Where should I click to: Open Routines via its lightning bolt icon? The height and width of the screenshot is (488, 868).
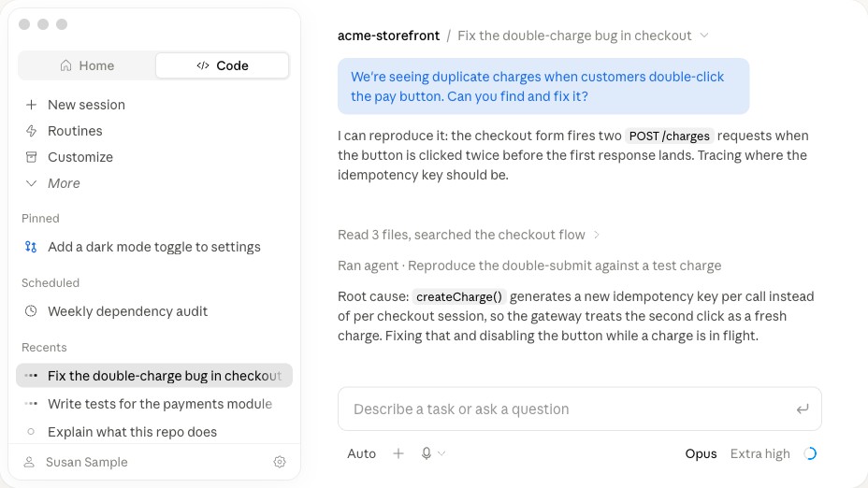[x=31, y=131]
